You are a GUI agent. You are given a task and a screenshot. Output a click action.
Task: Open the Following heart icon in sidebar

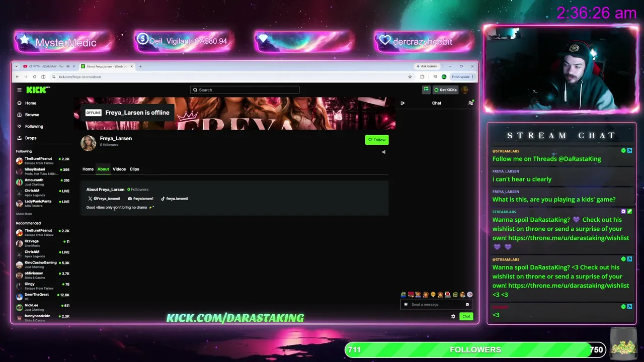point(19,126)
